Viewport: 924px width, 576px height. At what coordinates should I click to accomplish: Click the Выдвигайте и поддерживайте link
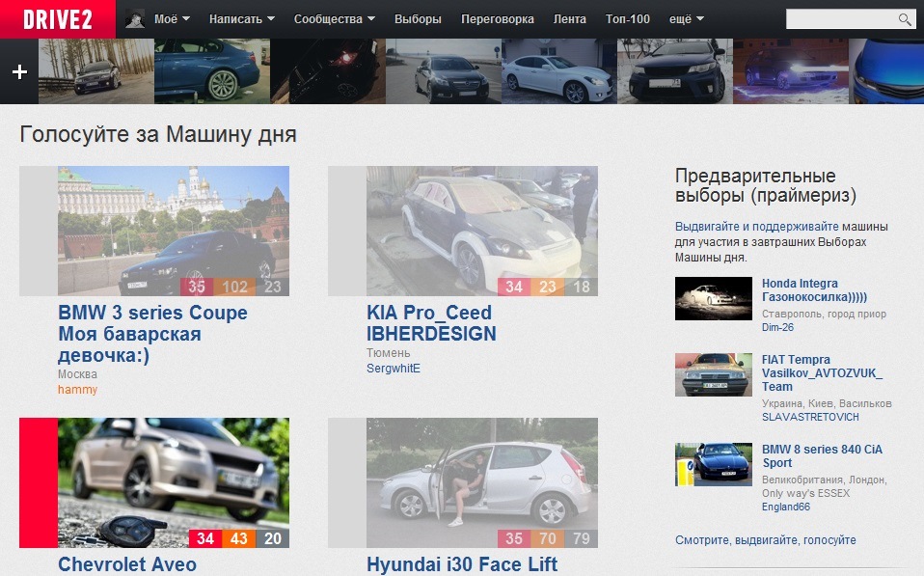click(756, 227)
